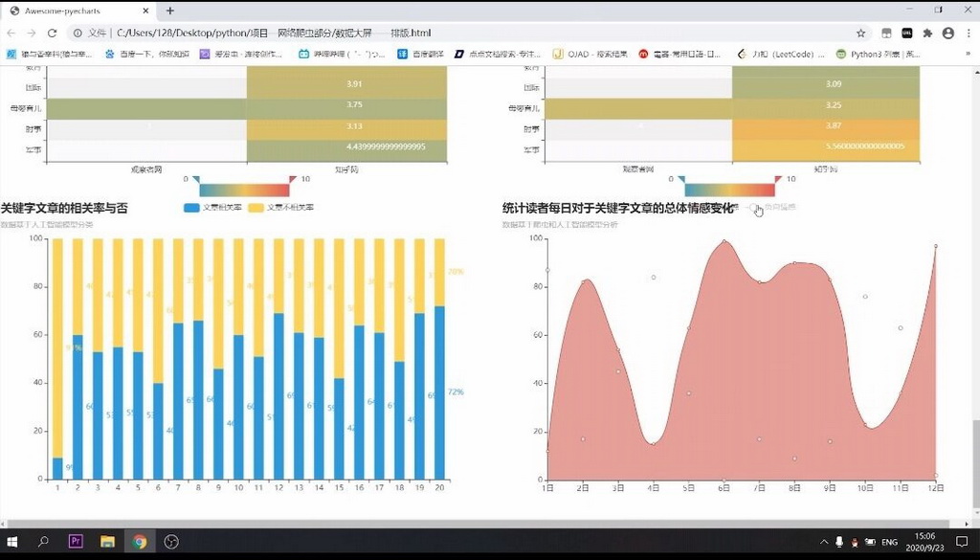Launch Adobe Premiere Pro from the taskbar

click(77, 542)
